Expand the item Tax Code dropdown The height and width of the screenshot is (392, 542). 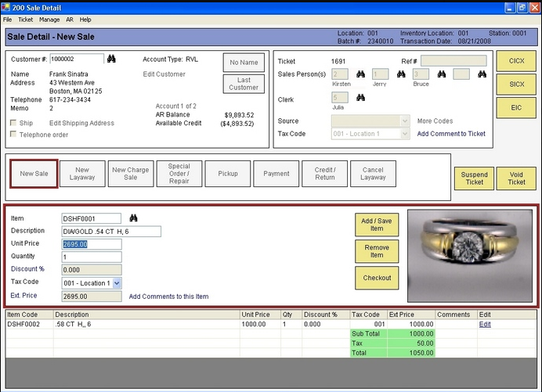[117, 282]
